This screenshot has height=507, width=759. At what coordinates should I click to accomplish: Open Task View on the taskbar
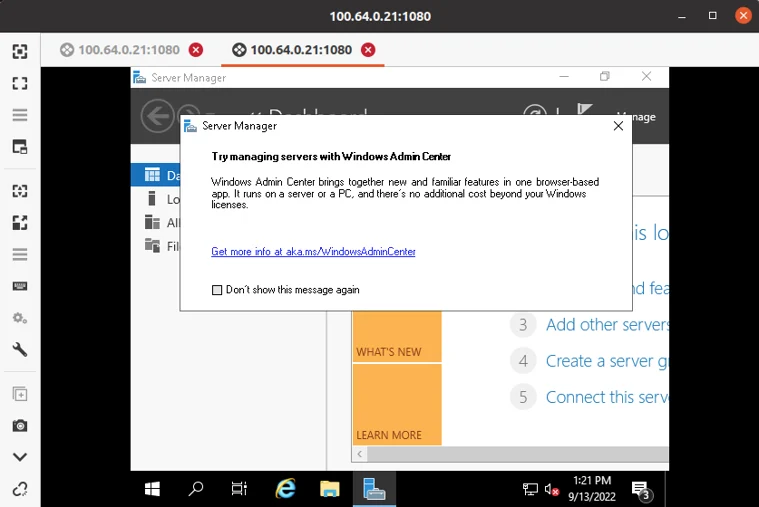(x=239, y=489)
